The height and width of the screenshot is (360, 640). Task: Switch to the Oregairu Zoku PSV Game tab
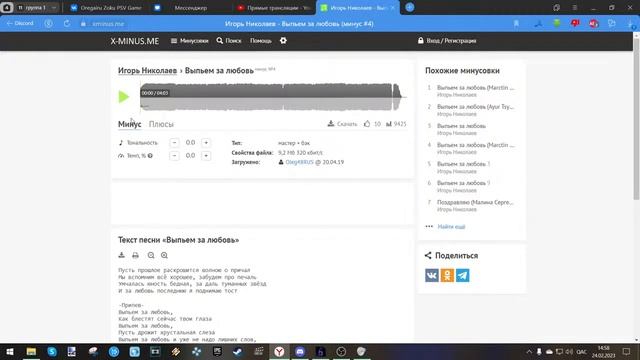pos(106,7)
